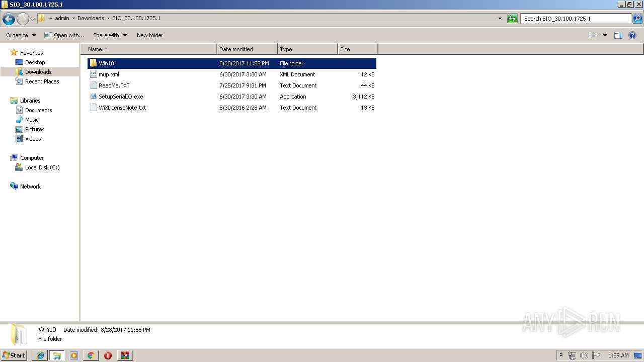The image size is (644, 362).
Task: Click Windows Explorer taskbar icon
Action: (57, 355)
